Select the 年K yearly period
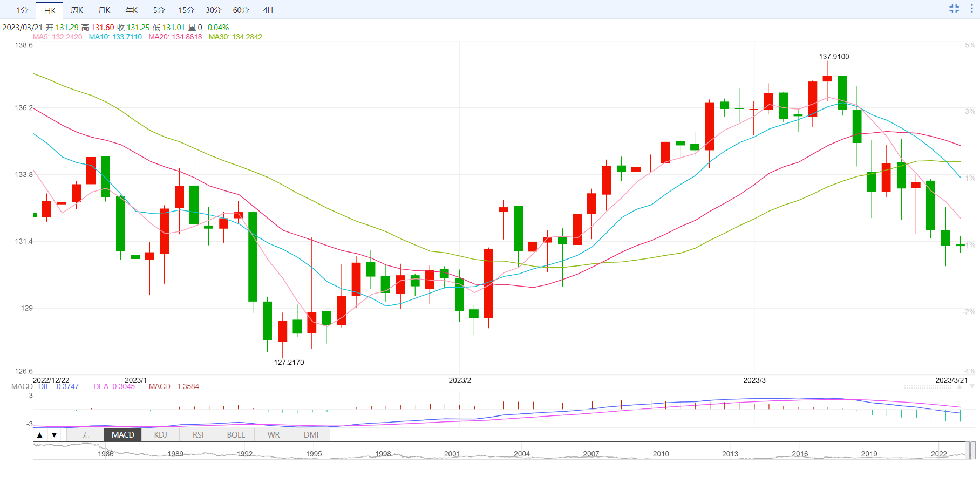This screenshot has width=980, height=477. [131, 10]
